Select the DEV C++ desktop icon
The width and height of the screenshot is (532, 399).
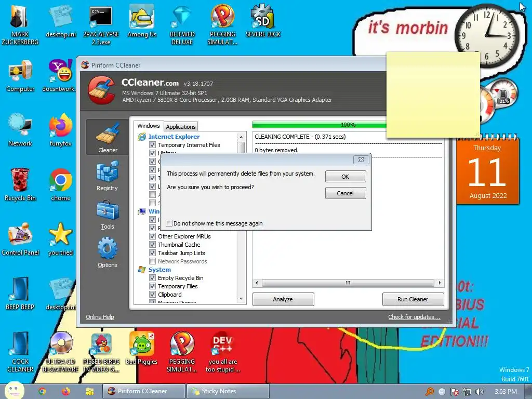[x=222, y=352]
